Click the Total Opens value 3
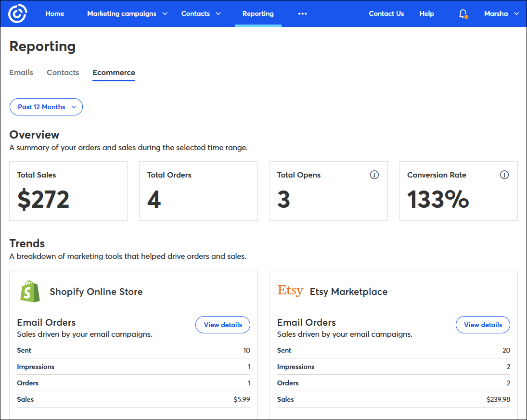This screenshot has width=527, height=420. click(283, 199)
